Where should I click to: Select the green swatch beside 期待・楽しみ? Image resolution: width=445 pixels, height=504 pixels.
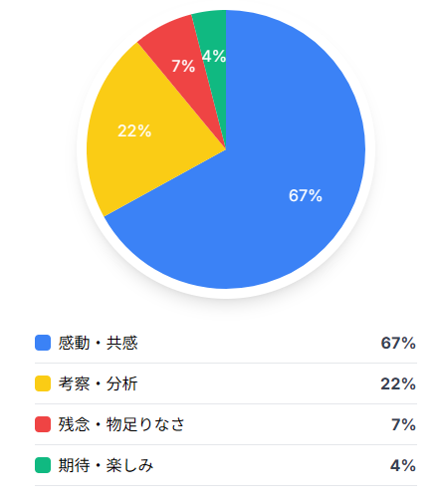pyautogui.click(x=43, y=465)
